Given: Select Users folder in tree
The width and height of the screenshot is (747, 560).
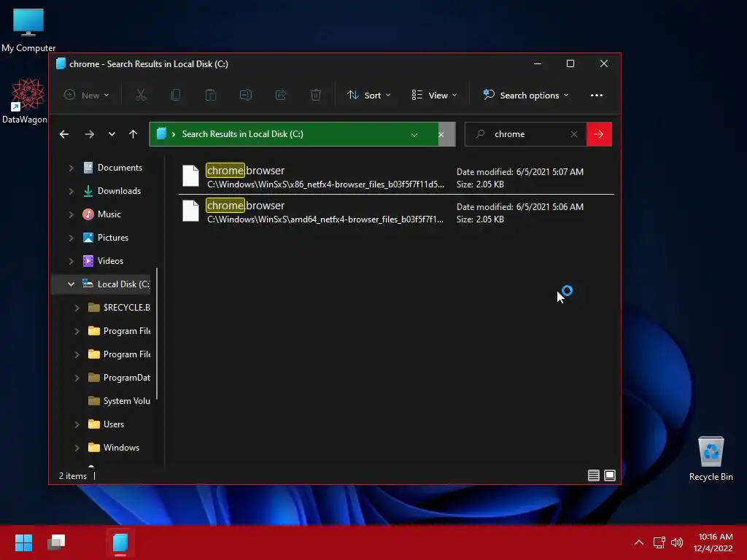Looking at the screenshot, I should point(107,424).
